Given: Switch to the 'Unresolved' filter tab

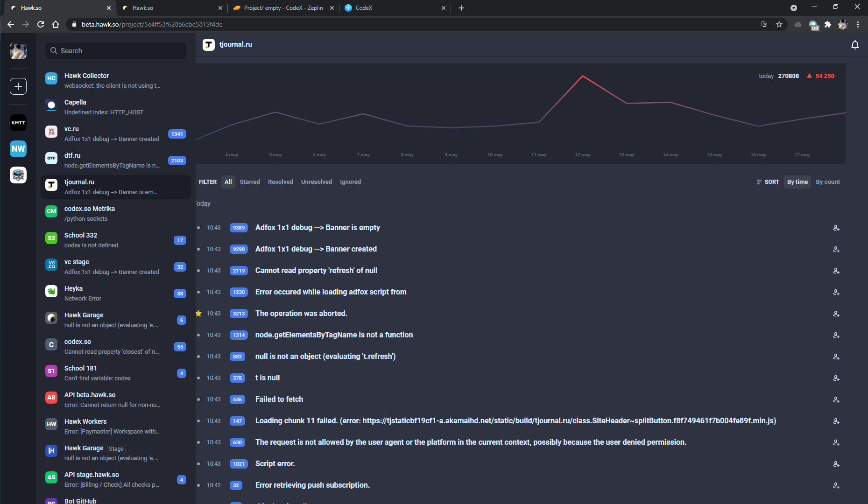Looking at the screenshot, I should coord(316,182).
